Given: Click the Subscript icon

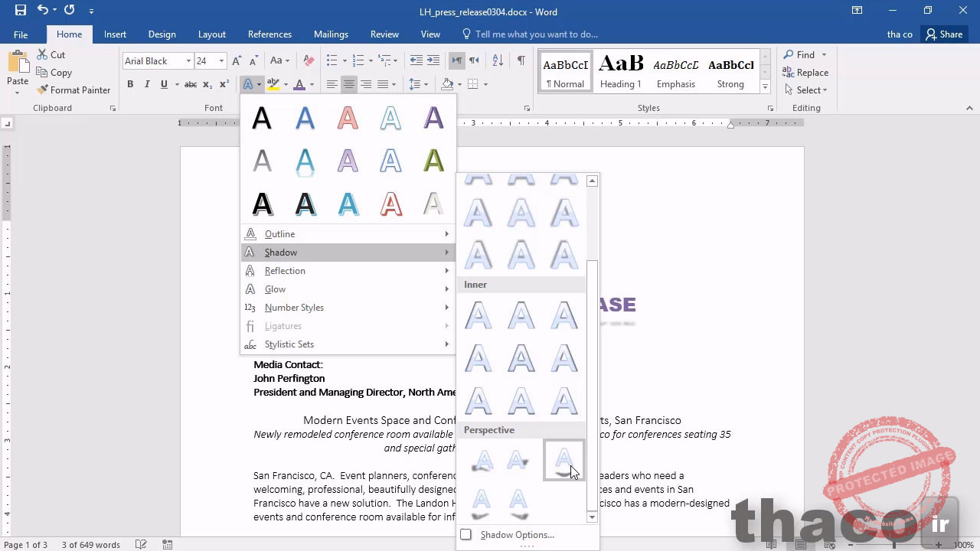Looking at the screenshot, I should click(205, 84).
